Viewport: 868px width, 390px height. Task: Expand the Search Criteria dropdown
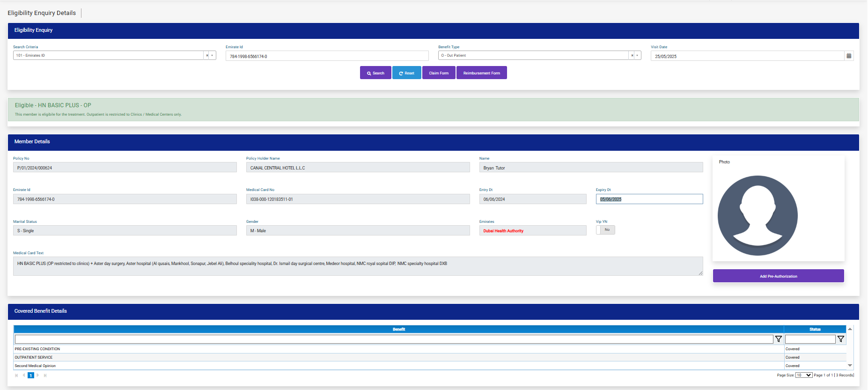click(212, 56)
